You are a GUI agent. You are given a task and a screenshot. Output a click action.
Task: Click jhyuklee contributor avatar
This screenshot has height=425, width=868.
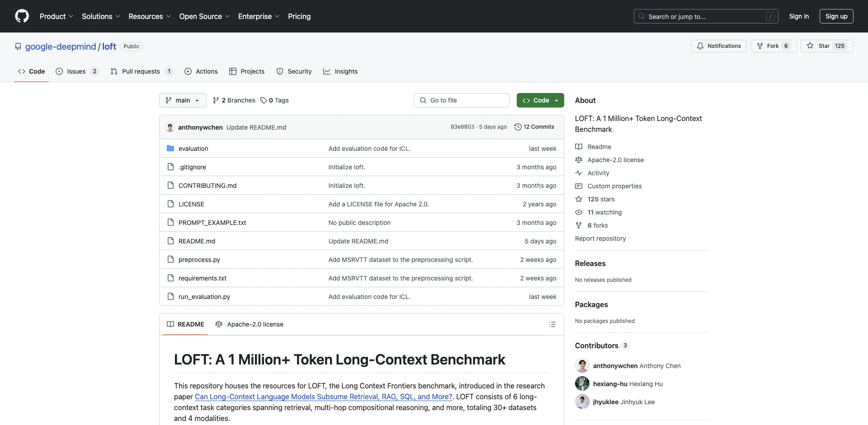[x=582, y=402]
